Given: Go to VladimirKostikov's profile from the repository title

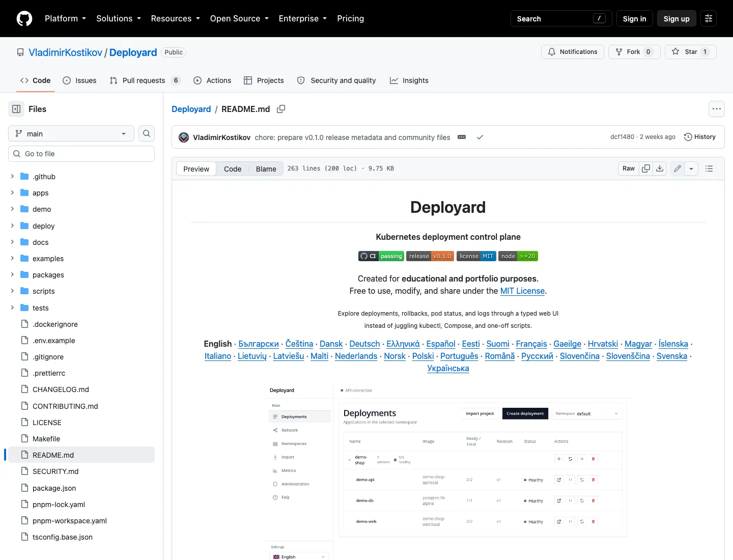Looking at the screenshot, I should point(65,52).
